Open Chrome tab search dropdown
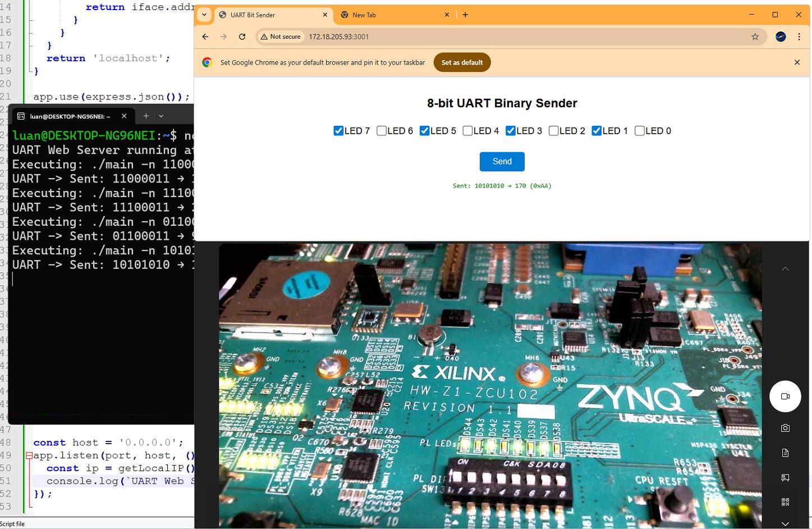Viewport: 812px width, 529px height. coord(204,15)
